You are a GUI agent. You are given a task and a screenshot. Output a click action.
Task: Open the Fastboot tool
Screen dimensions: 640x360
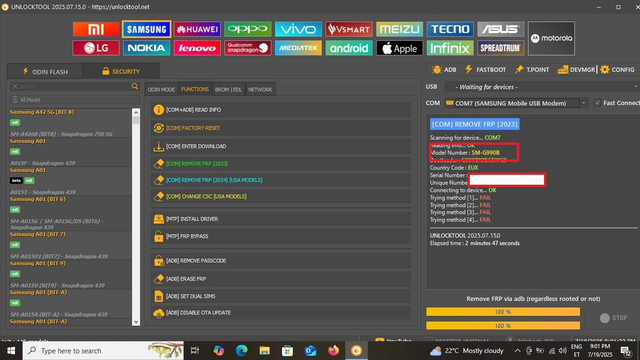click(x=486, y=70)
